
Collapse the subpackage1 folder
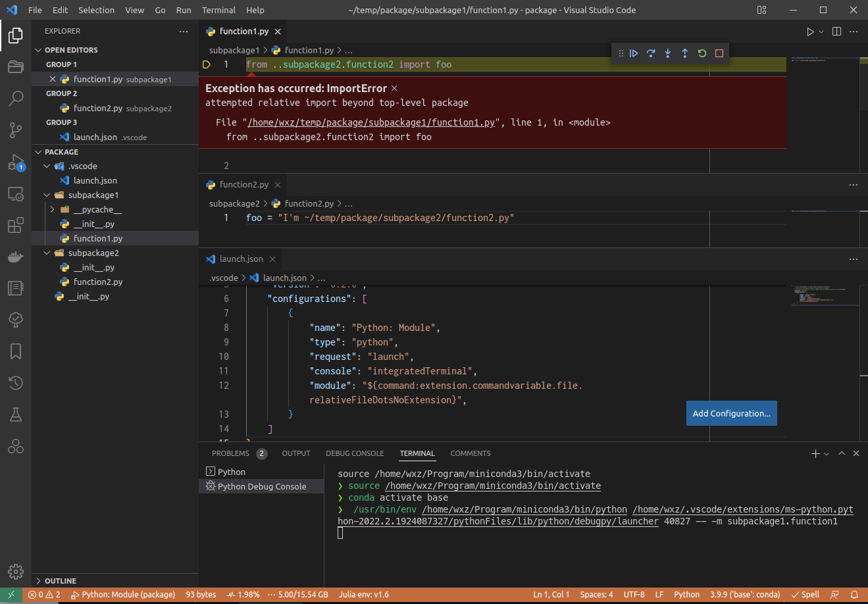click(x=46, y=195)
